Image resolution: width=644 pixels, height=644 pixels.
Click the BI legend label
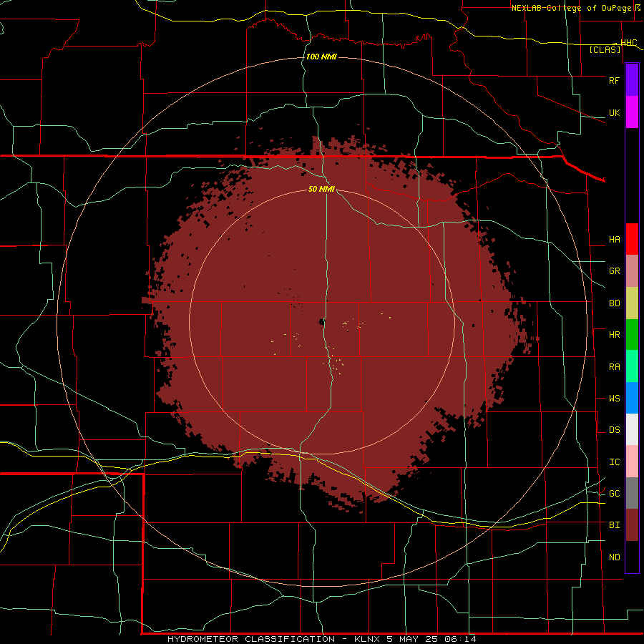(x=614, y=525)
